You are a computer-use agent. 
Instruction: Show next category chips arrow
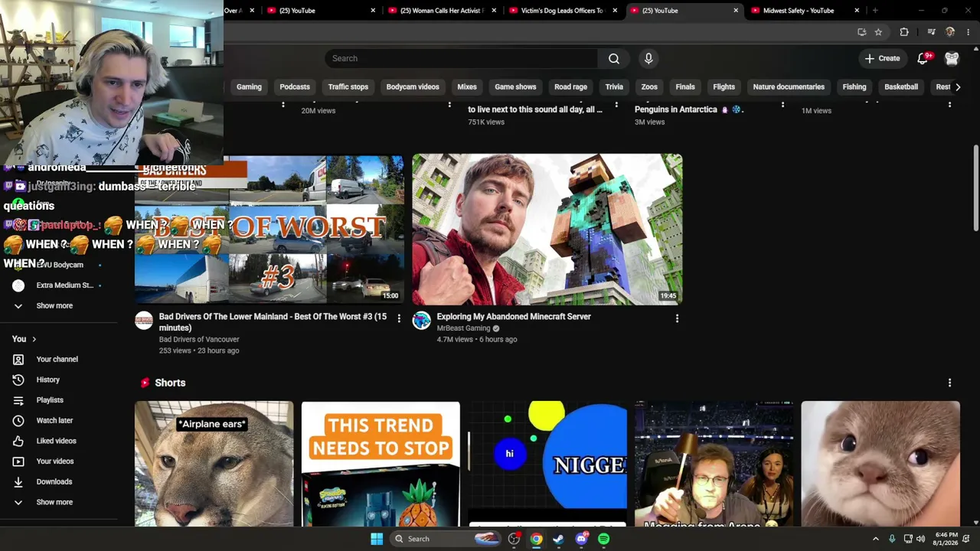(x=958, y=87)
